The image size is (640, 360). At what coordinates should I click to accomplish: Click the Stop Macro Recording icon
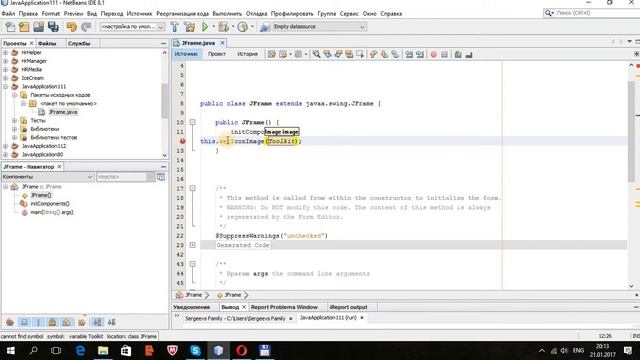pyautogui.click(x=444, y=54)
